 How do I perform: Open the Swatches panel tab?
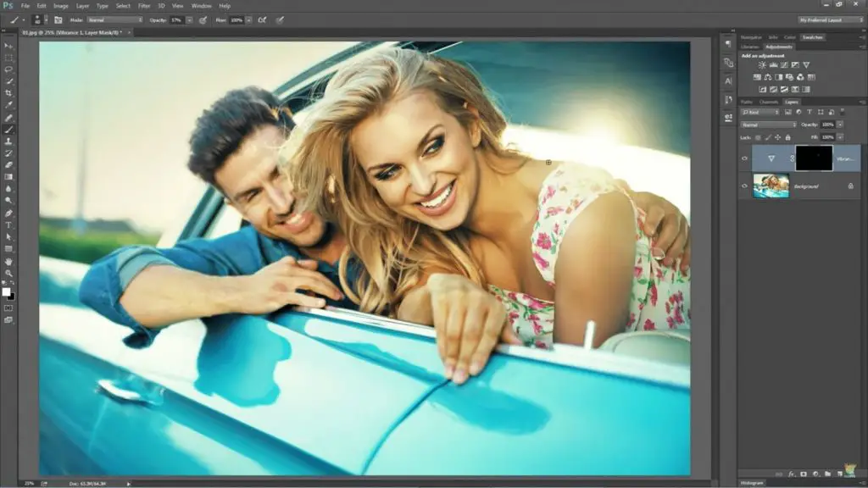tap(812, 37)
